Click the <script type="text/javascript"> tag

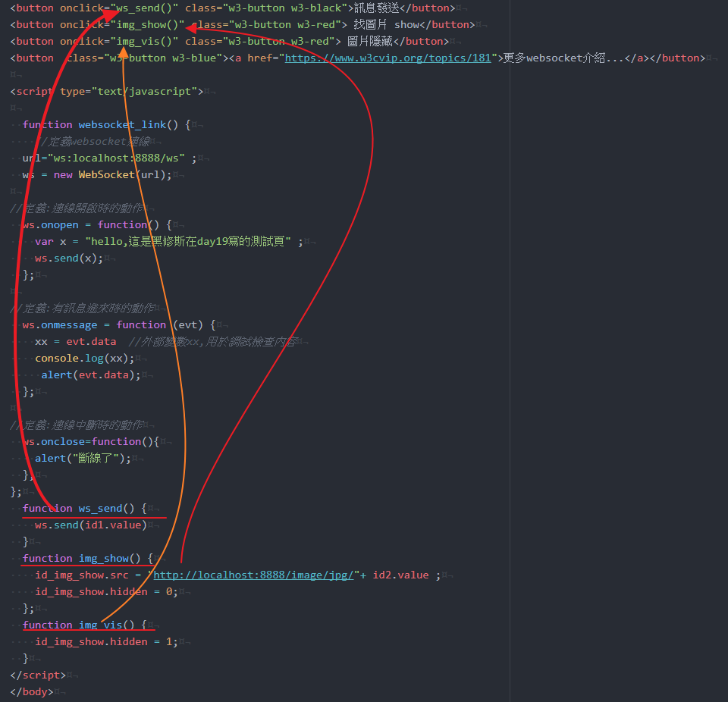tap(106, 92)
